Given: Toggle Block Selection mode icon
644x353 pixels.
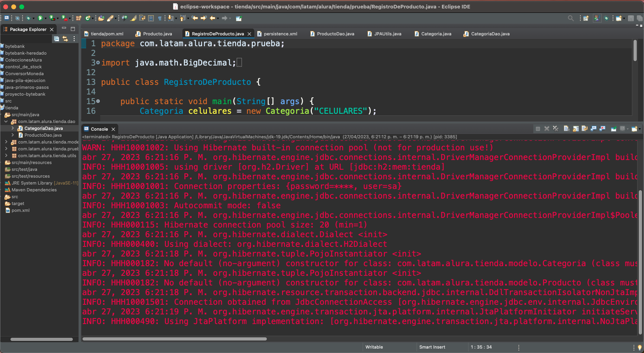Looking at the screenshot, I should (x=151, y=18).
